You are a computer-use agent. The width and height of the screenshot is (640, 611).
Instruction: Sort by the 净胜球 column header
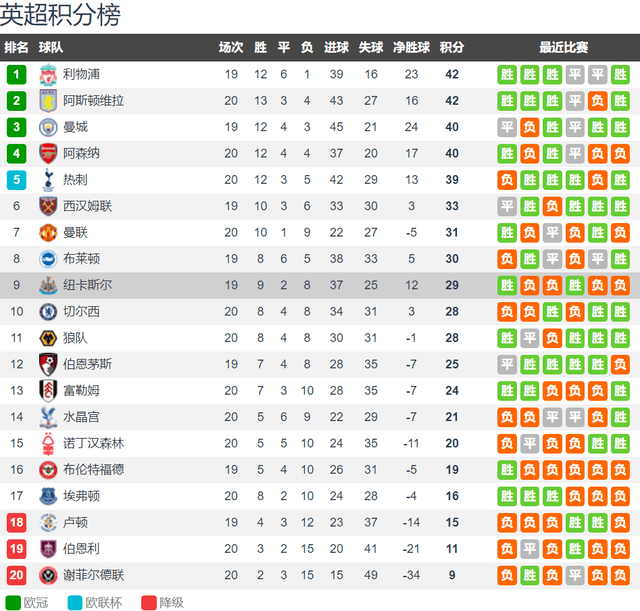411,47
